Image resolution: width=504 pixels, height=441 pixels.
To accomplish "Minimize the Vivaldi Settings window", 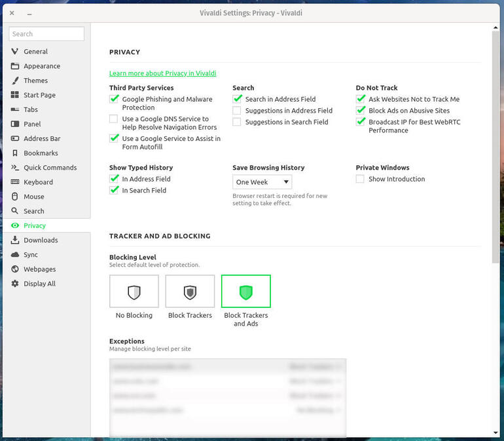I will click(29, 14).
